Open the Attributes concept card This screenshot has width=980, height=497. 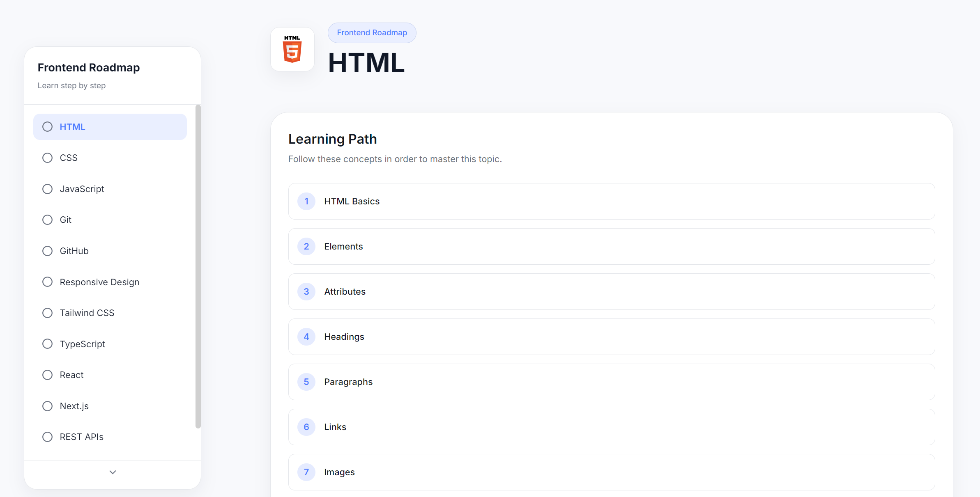coord(612,292)
